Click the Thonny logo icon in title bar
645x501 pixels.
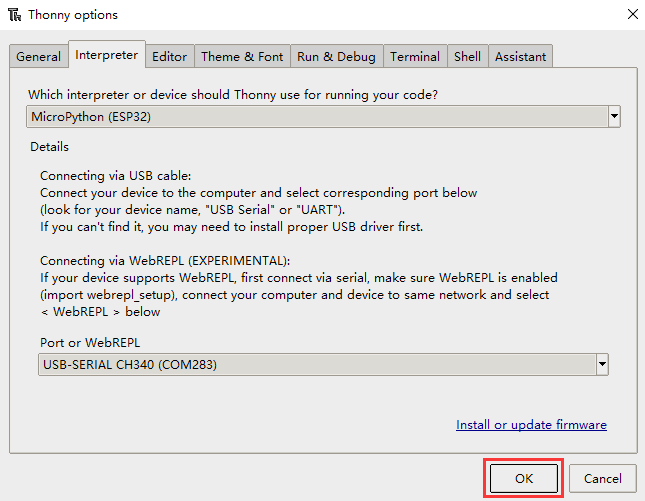pos(14,15)
